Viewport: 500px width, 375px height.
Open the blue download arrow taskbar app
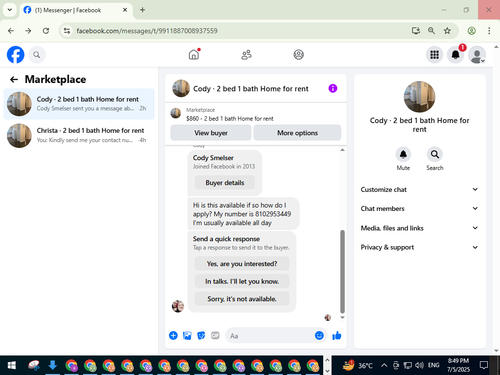[52, 365]
